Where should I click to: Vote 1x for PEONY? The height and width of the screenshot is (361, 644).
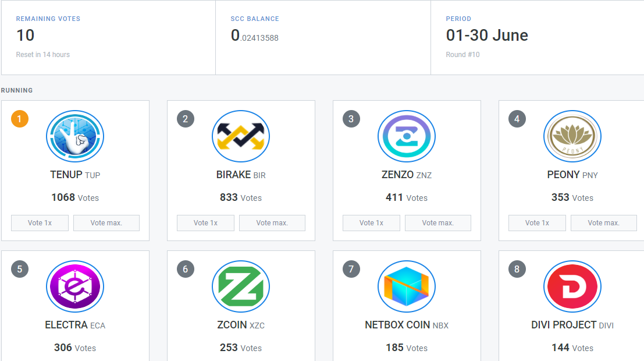537,223
